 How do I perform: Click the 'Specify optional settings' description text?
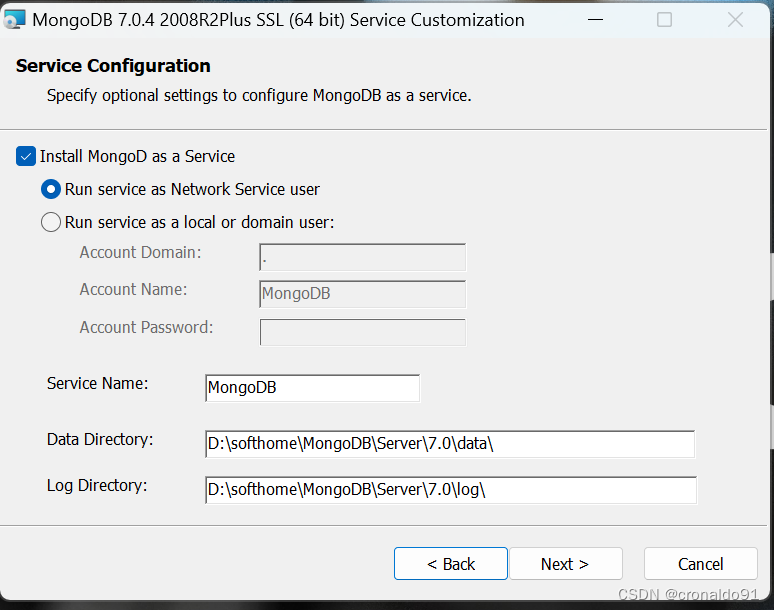259,95
